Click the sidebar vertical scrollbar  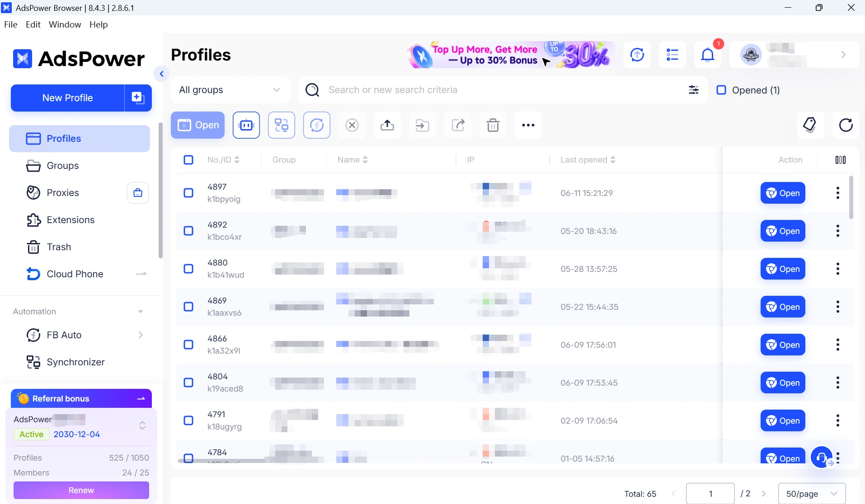[160, 190]
